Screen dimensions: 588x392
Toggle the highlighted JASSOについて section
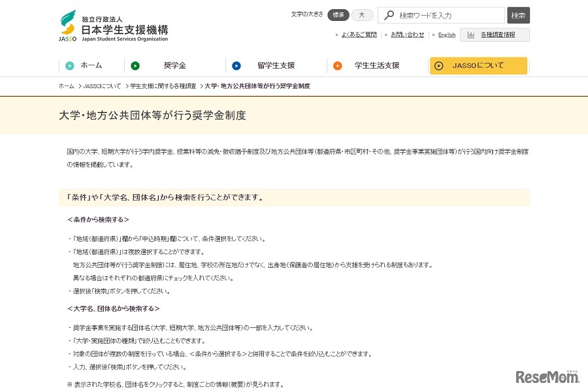tap(478, 65)
